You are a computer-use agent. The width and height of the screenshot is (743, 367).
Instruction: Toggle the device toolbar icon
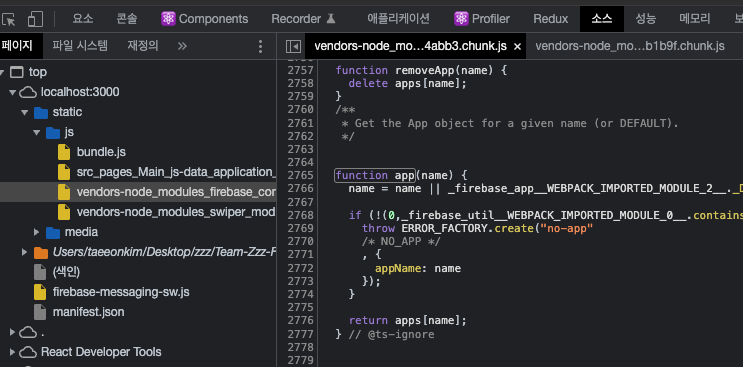point(35,19)
